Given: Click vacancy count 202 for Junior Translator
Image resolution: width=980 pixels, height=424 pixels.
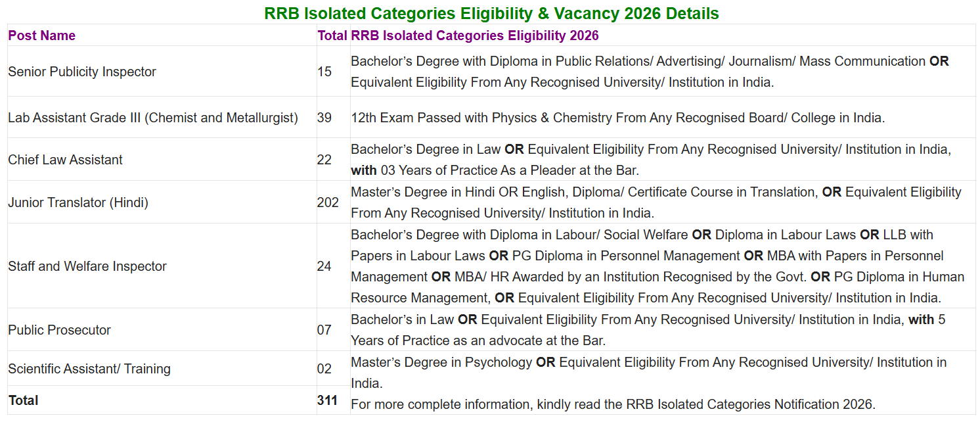Looking at the screenshot, I should pos(328,202).
